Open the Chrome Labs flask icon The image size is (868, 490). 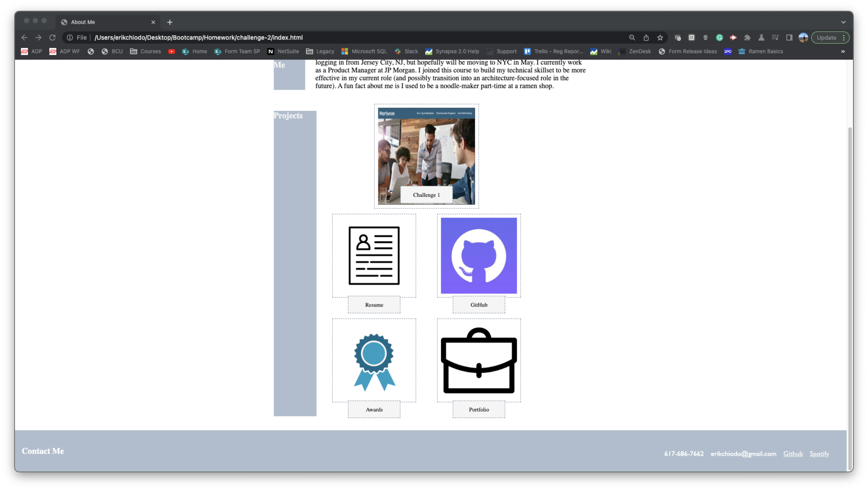tap(761, 38)
